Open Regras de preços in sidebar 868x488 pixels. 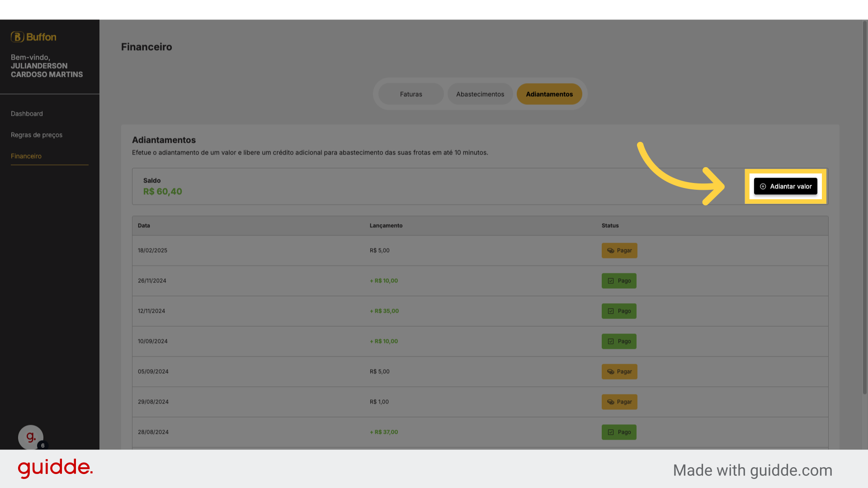[37, 135]
